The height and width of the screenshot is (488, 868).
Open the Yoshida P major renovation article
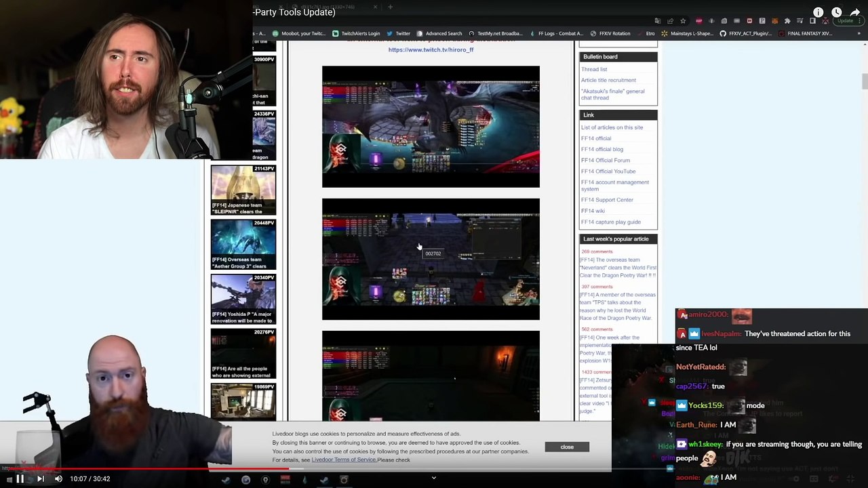[x=243, y=299]
